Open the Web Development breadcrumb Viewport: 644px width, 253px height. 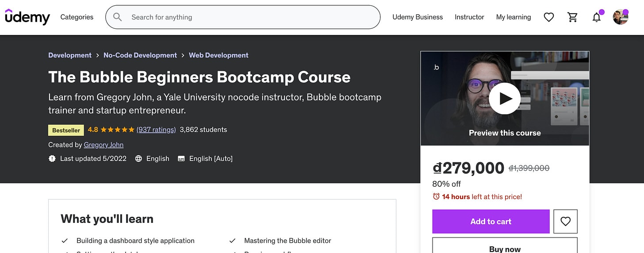(x=218, y=55)
